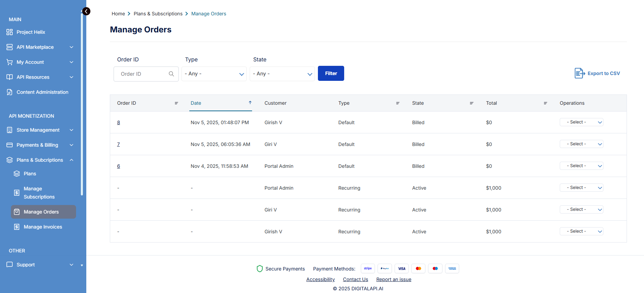Collapse the sidebar using the back arrow icon
Screen dimensions: 644x293
pos(86,12)
